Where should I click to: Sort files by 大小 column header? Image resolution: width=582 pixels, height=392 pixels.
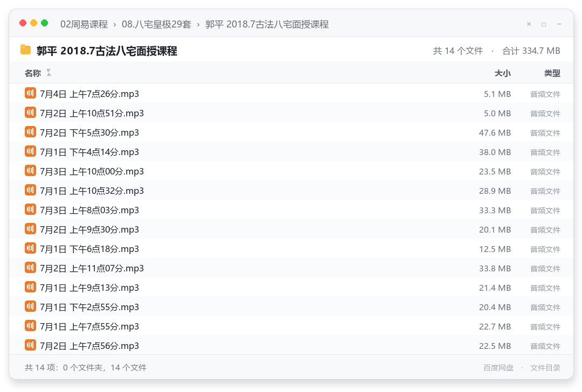(x=503, y=73)
